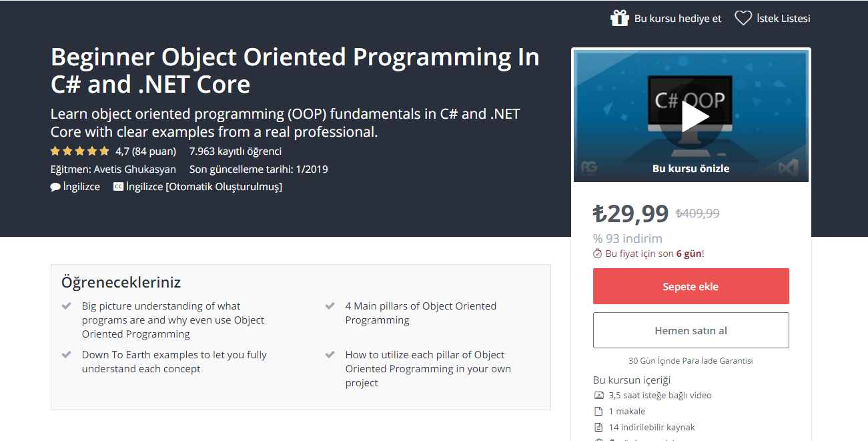The image size is (868, 441).
Task: Click 30 Gün İçinde Para İade Garantisi text
Action: coord(691,360)
